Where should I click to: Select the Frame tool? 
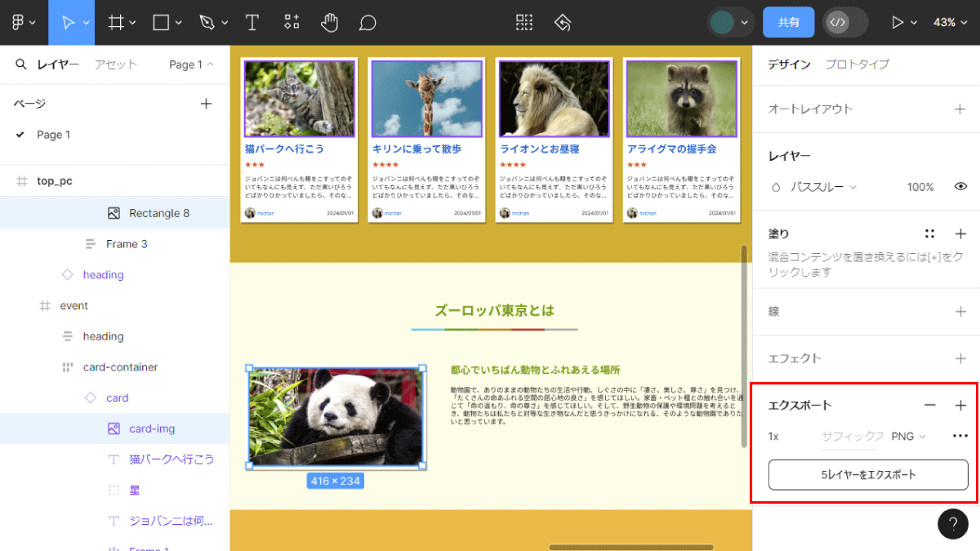(117, 22)
